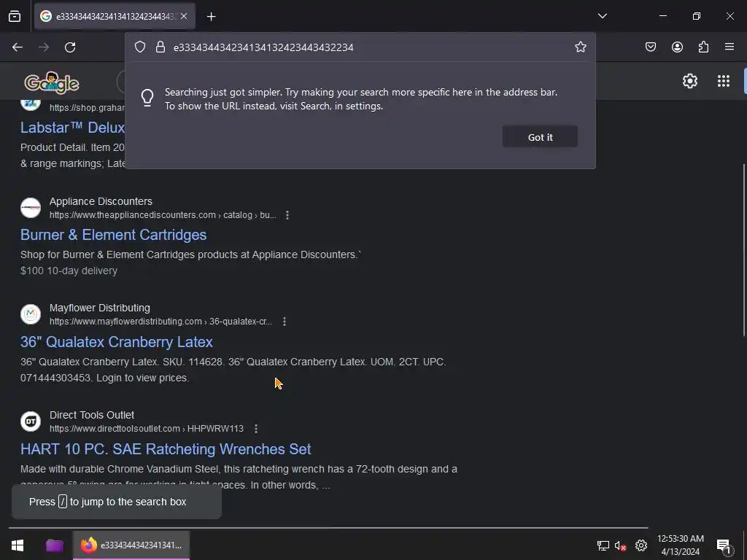Switch to Firefox in the taskbar
747x560 pixels.
coord(131,545)
